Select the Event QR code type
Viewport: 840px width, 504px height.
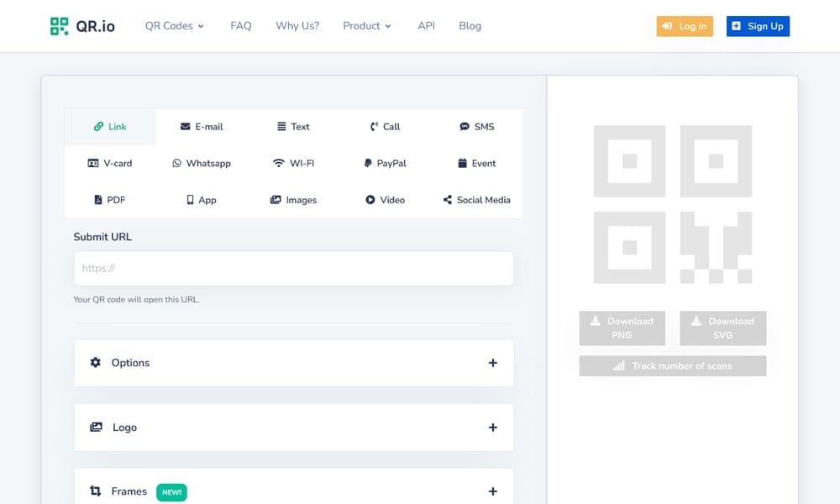click(x=477, y=164)
